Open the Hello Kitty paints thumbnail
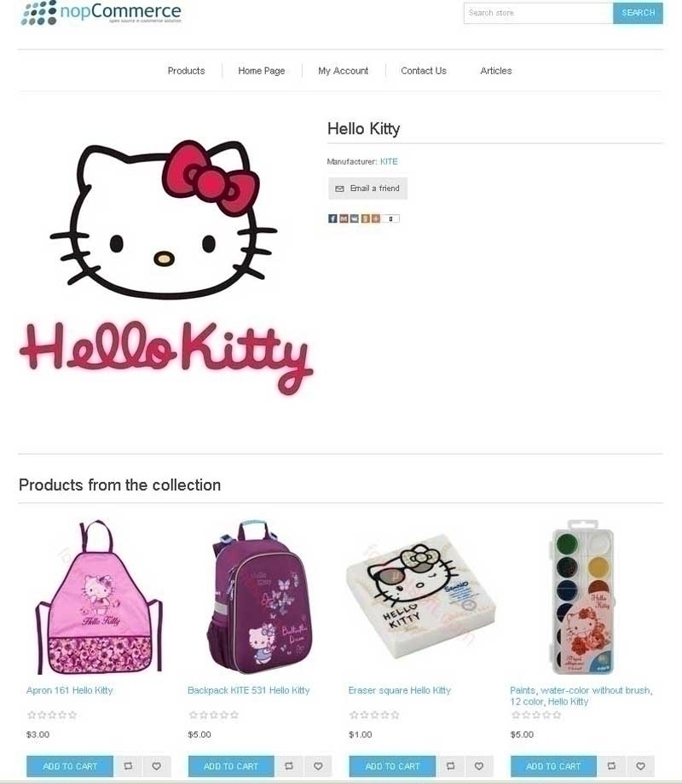The image size is (682, 784). click(582, 597)
